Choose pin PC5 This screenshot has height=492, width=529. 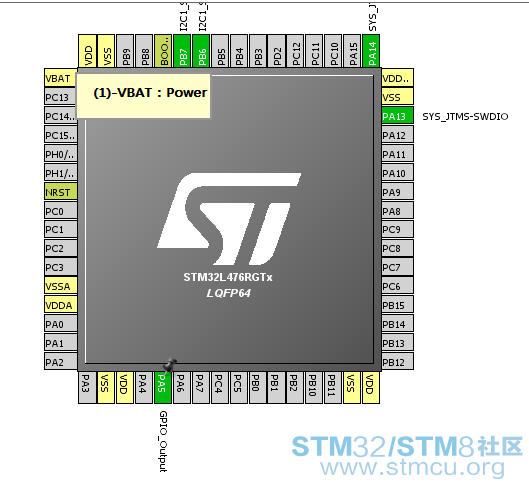239,387
